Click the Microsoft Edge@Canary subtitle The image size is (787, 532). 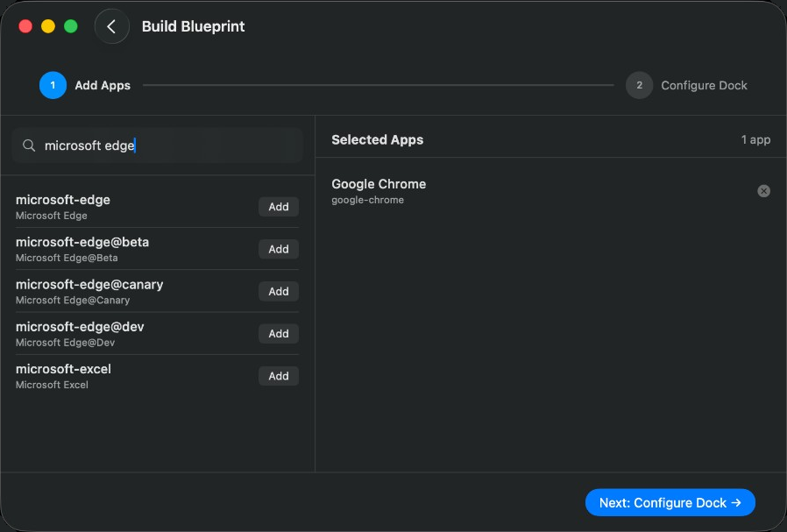(73, 300)
